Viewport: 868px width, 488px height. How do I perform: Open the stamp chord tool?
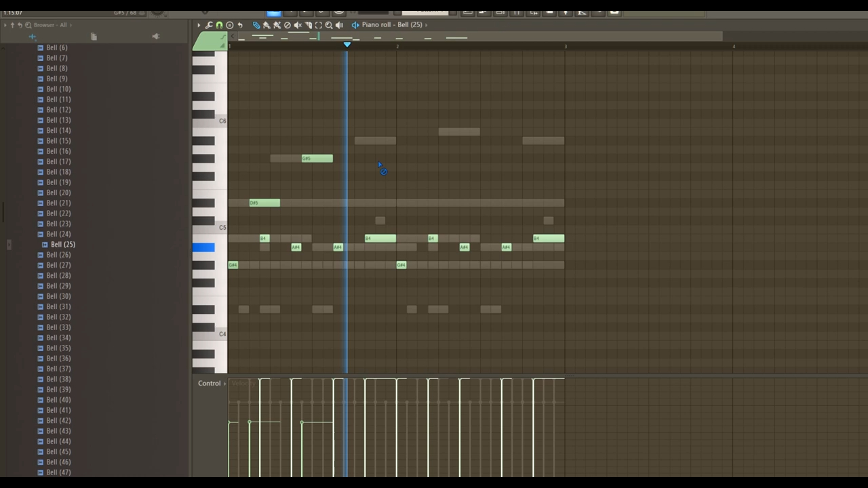(229, 25)
